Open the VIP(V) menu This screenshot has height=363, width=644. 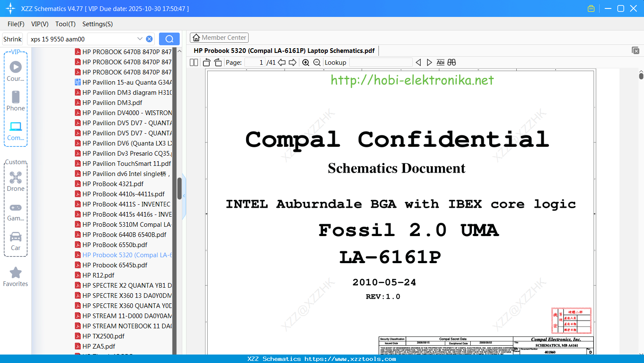(40, 24)
